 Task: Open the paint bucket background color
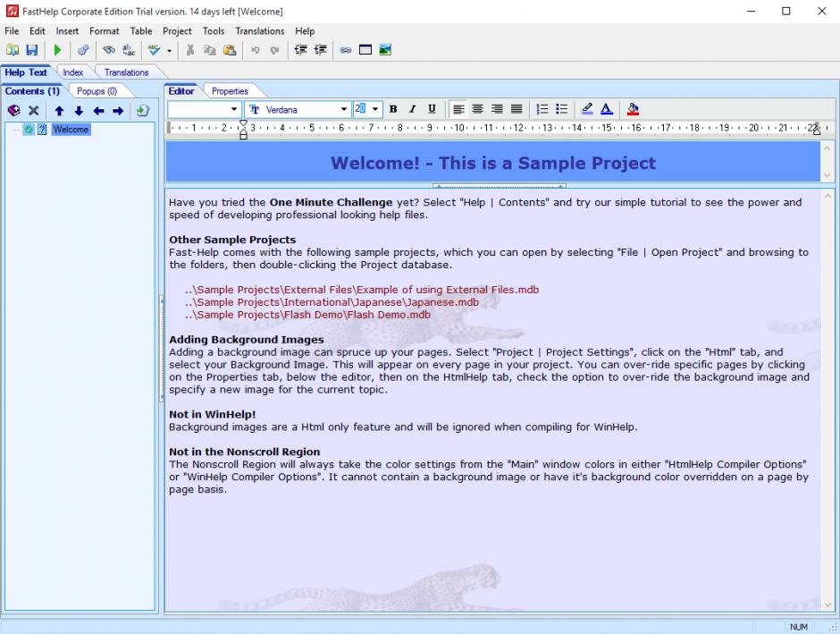pos(633,109)
